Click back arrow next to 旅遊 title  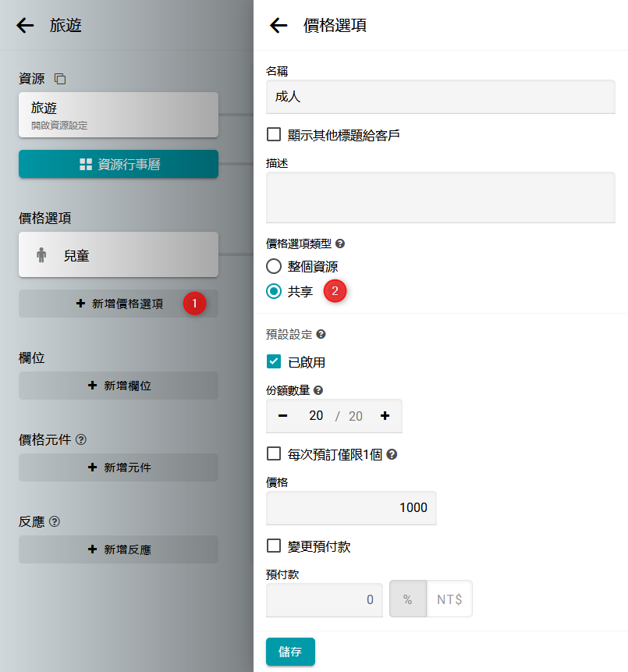pyautogui.click(x=26, y=26)
